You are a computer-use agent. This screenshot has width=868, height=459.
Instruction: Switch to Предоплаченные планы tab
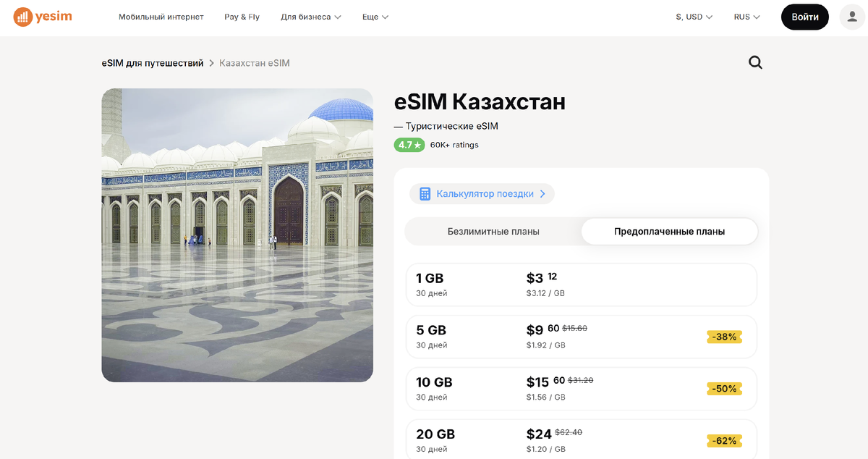pos(670,232)
